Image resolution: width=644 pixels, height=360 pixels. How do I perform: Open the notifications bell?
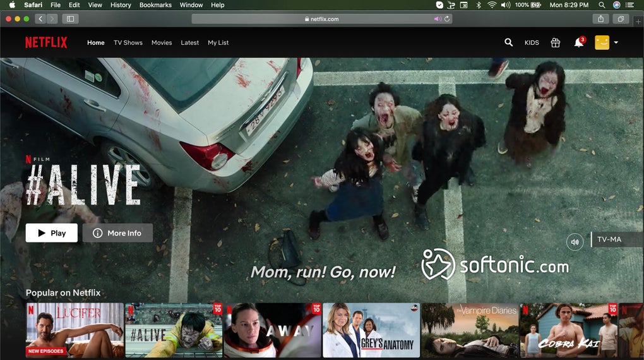tap(578, 42)
